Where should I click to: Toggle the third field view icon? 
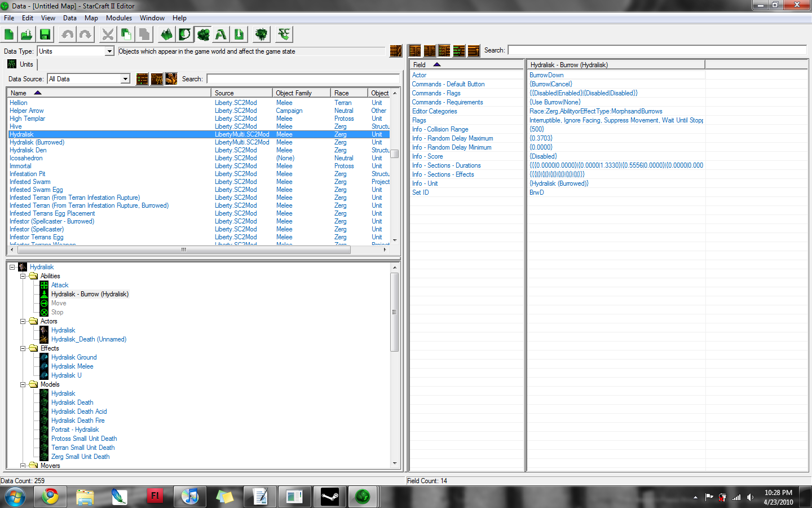click(x=444, y=51)
